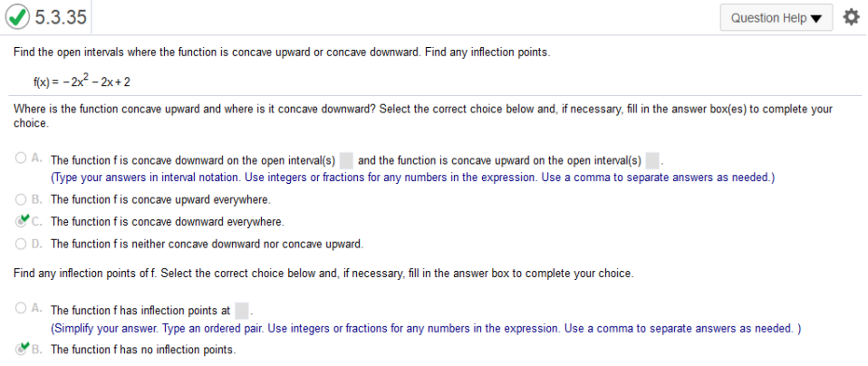Image resolution: width=868 pixels, height=366 pixels.
Task: Open the settings gear icon
Action: [x=852, y=17]
